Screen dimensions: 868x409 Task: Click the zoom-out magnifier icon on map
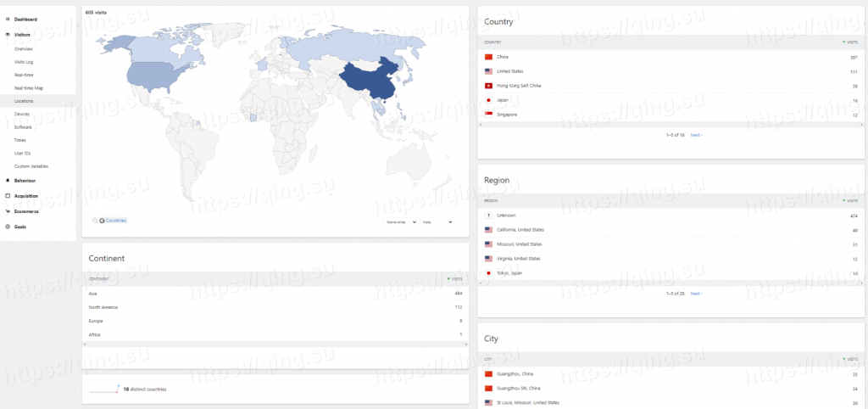[x=96, y=221]
